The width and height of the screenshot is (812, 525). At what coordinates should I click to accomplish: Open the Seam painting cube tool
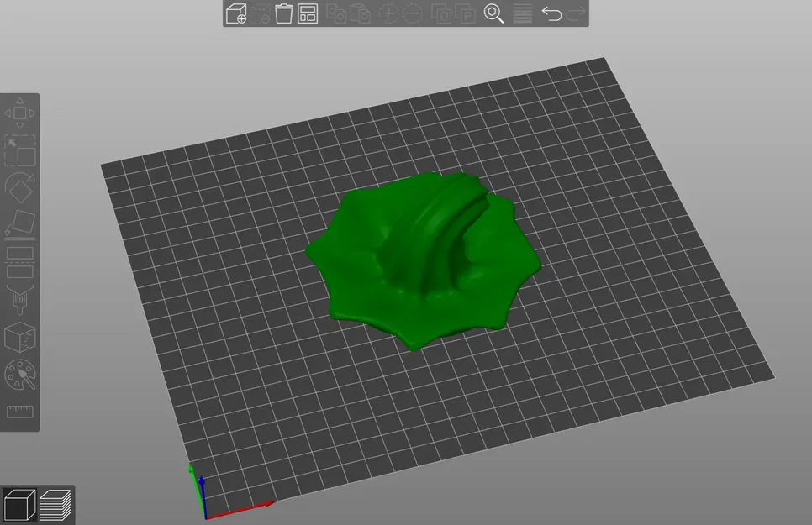tap(19, 337)
